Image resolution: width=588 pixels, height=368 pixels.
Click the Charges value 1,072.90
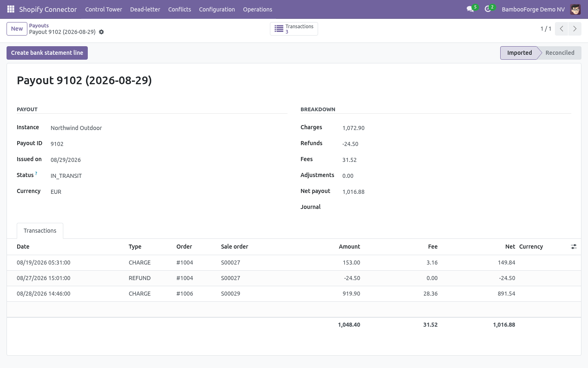click(x=354, y=128)
